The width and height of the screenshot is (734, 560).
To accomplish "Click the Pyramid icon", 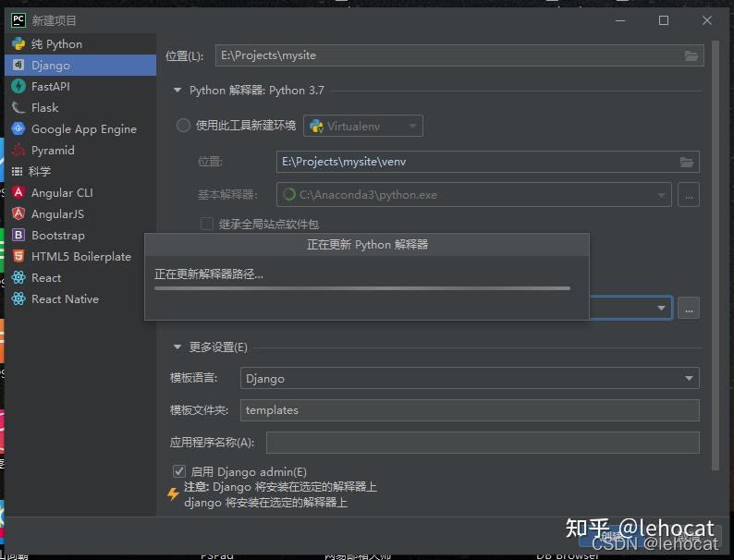I will click(x=18, y=150).
